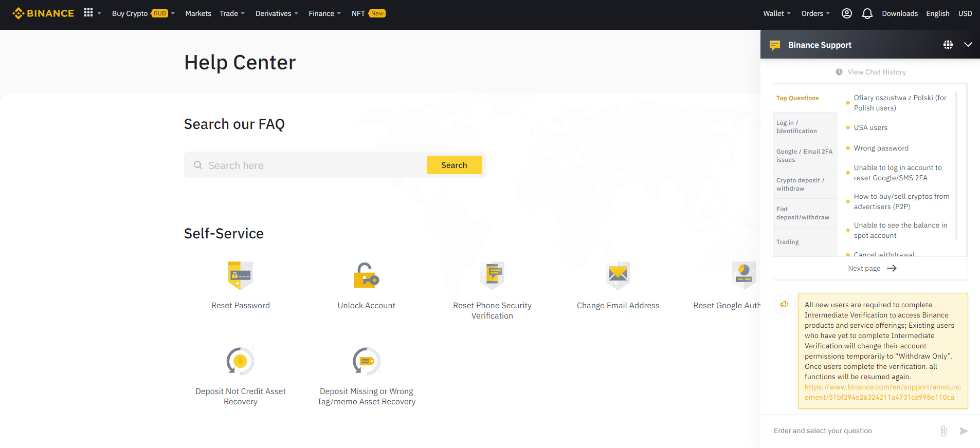Open the Downloads link in header
Viewport: 980px width, 448px height.
click(x=900, y=13)
